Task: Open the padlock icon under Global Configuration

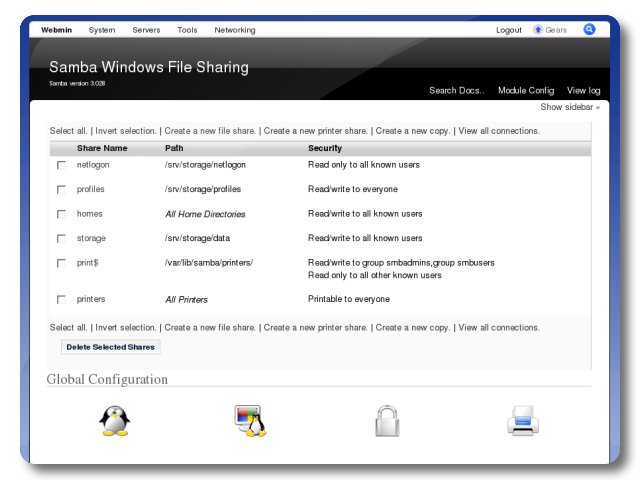Action: 387,421
